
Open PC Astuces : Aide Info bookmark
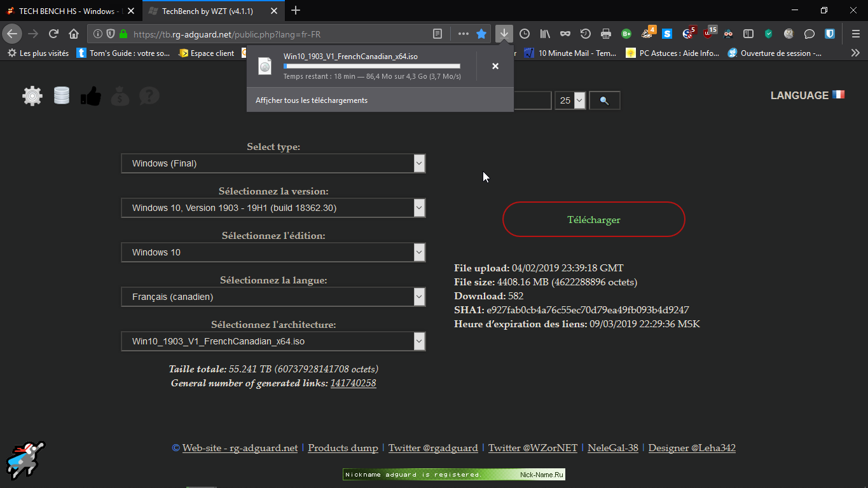673,53
